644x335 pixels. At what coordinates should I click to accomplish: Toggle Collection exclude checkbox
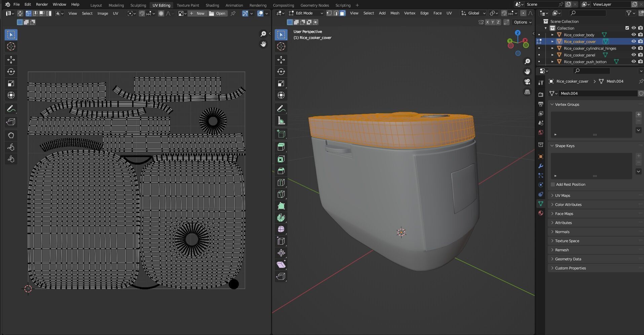(x=627, y=28)
